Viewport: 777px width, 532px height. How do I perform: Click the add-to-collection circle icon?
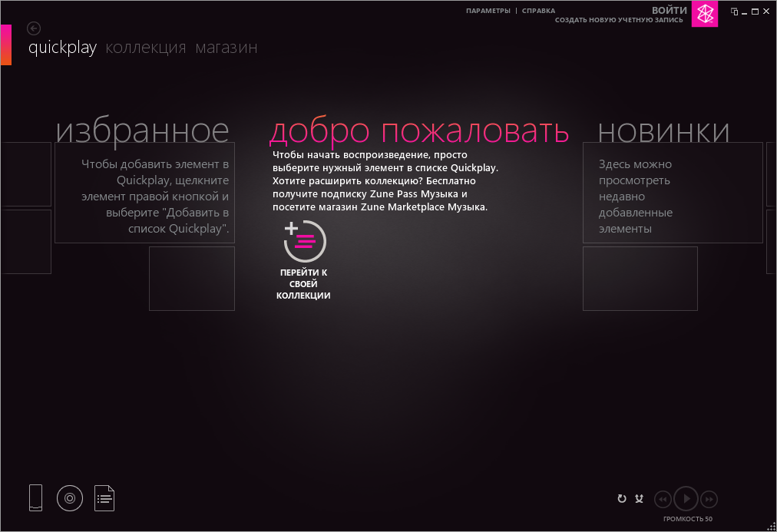click(304, 241)
